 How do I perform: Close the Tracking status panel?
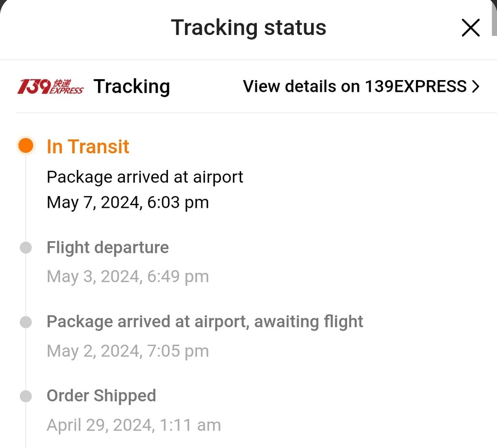[x=470, y=28]
